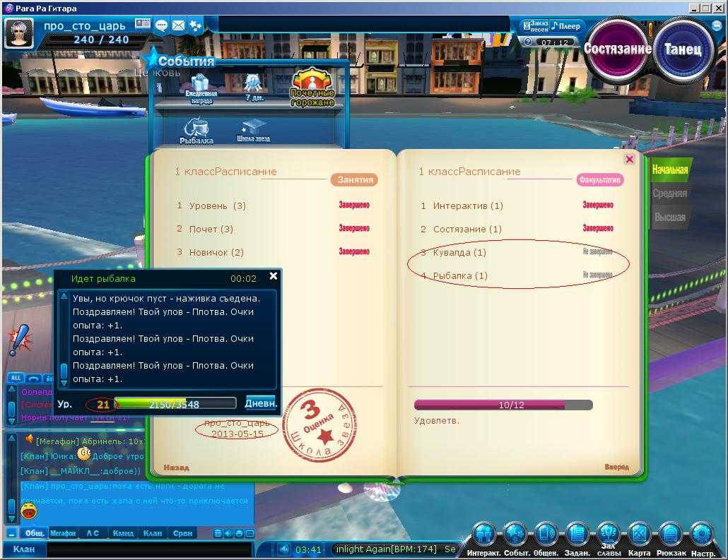Select the ALL chat filter
Image resolution: width=728 pixels, height=560 pixels.
click(x=16, y=378)
